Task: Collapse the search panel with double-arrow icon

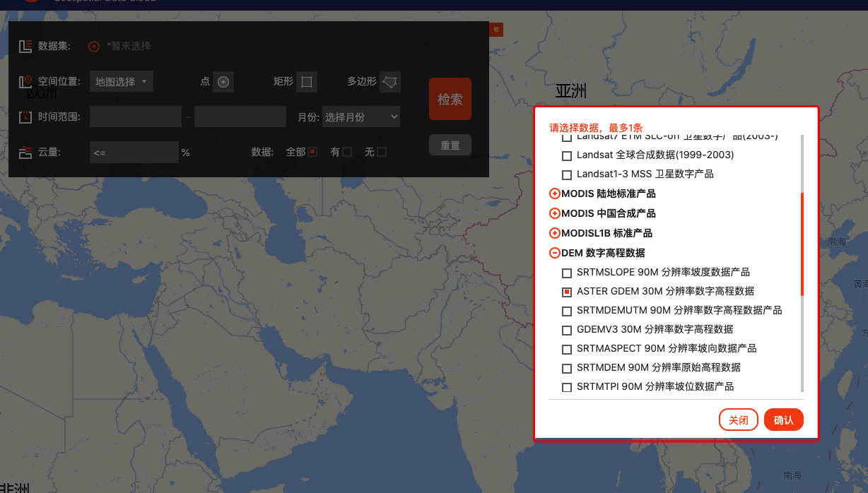Action: click(496, 29)
